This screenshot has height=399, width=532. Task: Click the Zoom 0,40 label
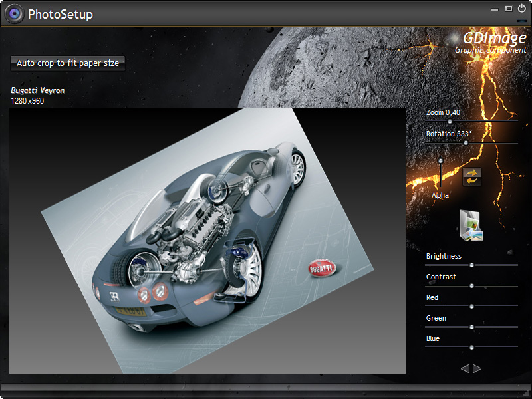(443, 112)
